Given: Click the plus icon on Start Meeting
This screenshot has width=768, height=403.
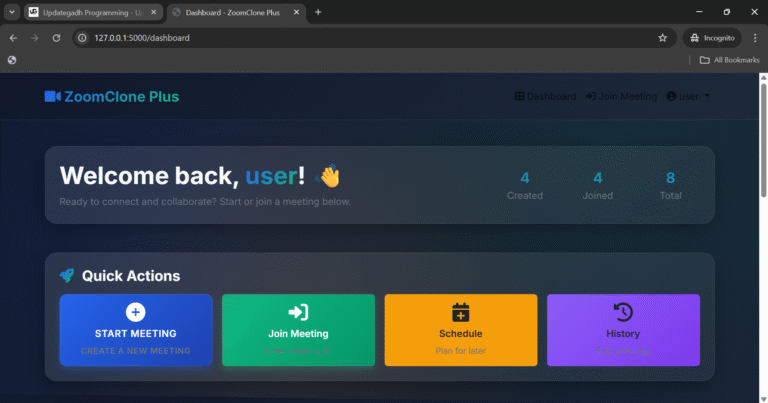Looking at the screenshot, I should 136,312.
